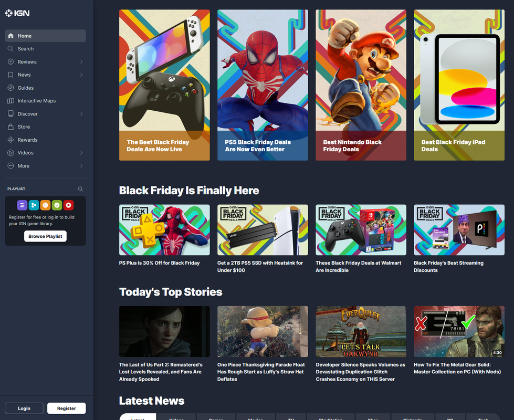Expand the Reviews submenu chevron
Image resolution: width=514 pixels, height=420 pixels.
[x=81, y=61]
